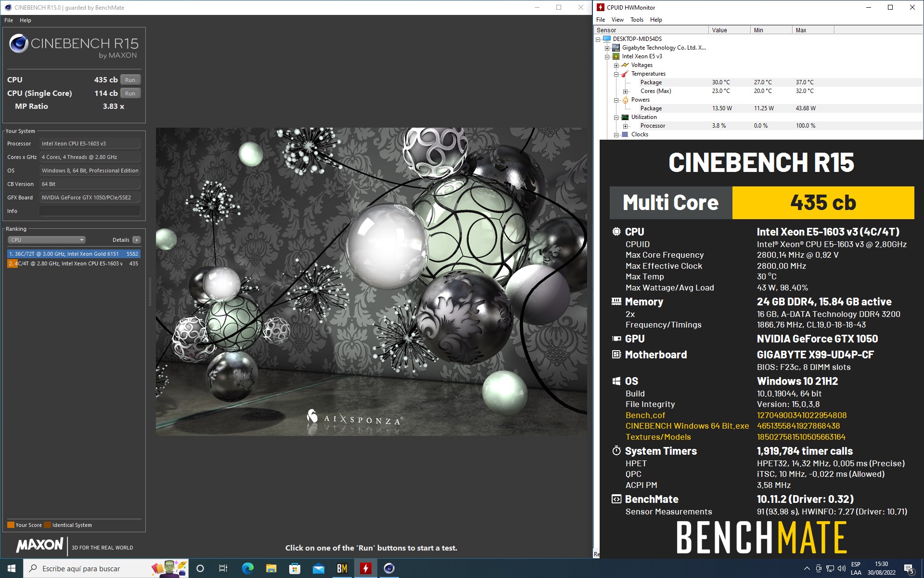Open File Explorer from the taskbar
Screen dimensions: 924x578
(271, 568)
